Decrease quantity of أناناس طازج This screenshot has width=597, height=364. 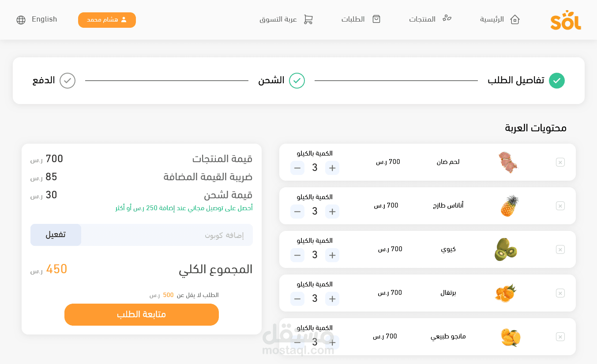pyautogui.click(x=297, y=212)
